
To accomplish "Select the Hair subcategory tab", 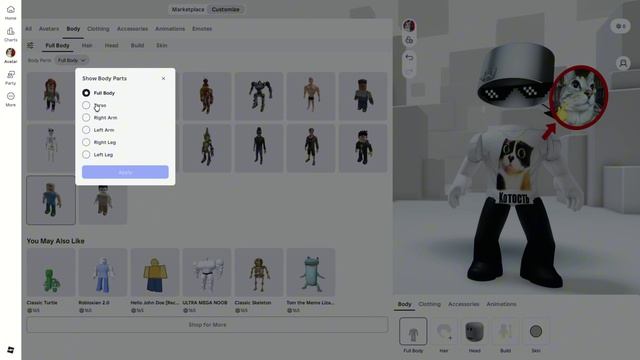I will [x=87, y=45].
